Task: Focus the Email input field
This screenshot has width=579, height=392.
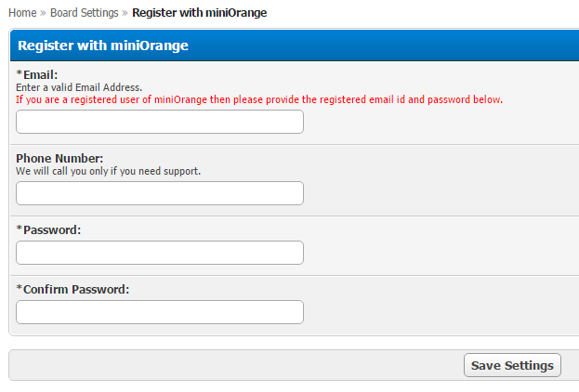Action: coord(160,122)
